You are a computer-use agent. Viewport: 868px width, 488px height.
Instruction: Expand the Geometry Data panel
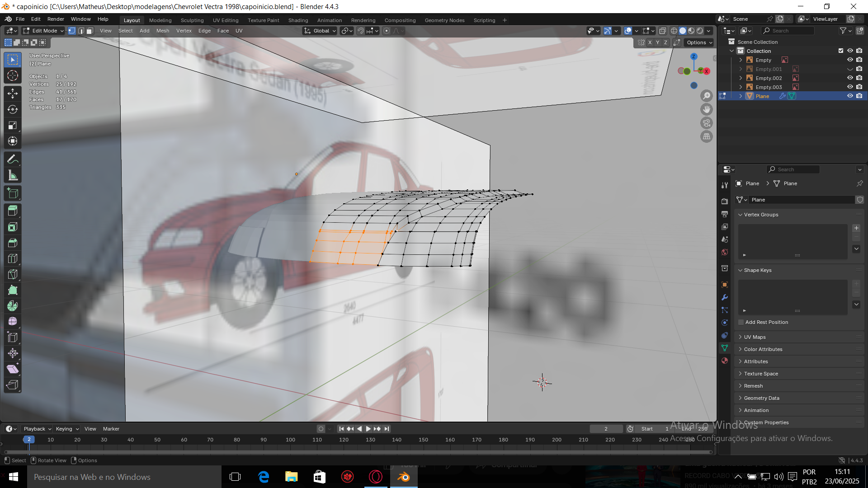(761, 398)
